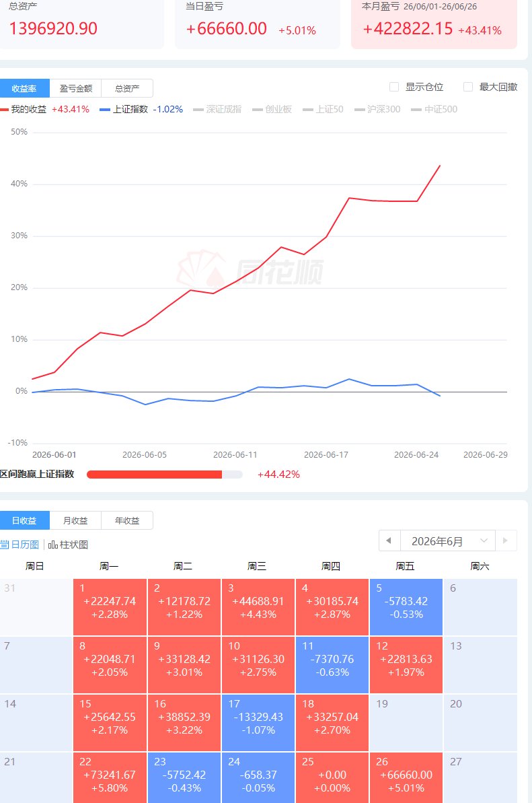
Task: Select the 本月盈亏 summary card
Action: 434,24
